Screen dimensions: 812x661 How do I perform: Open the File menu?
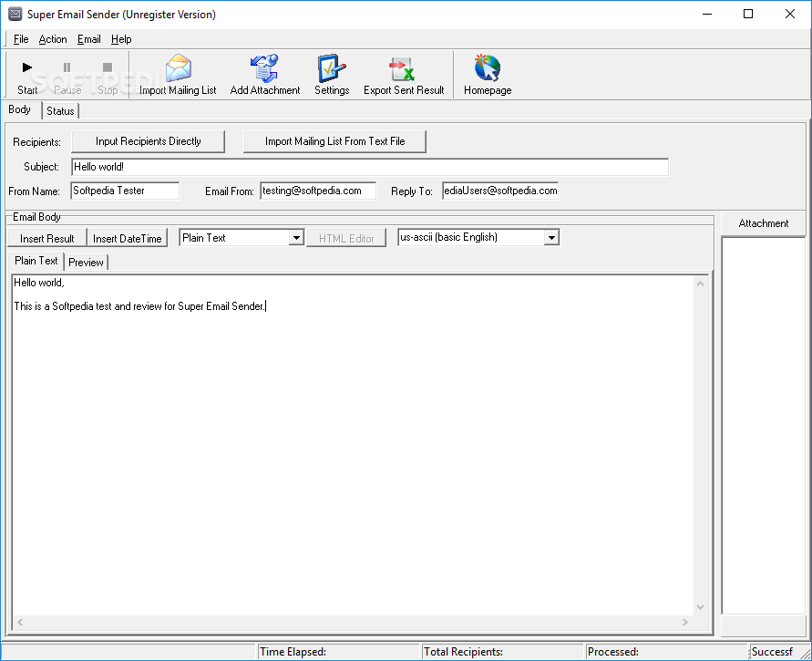click(21, 39)
